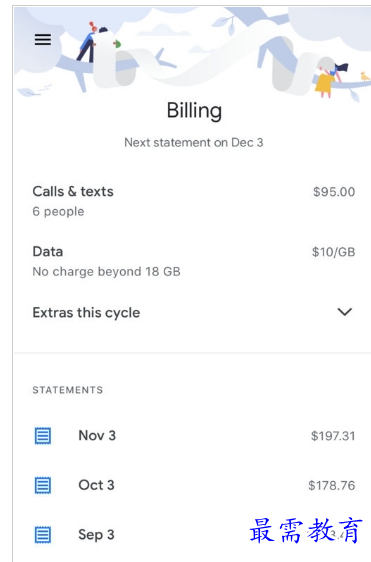
Task: Select the Data billing row
Action: coord(194,261)
